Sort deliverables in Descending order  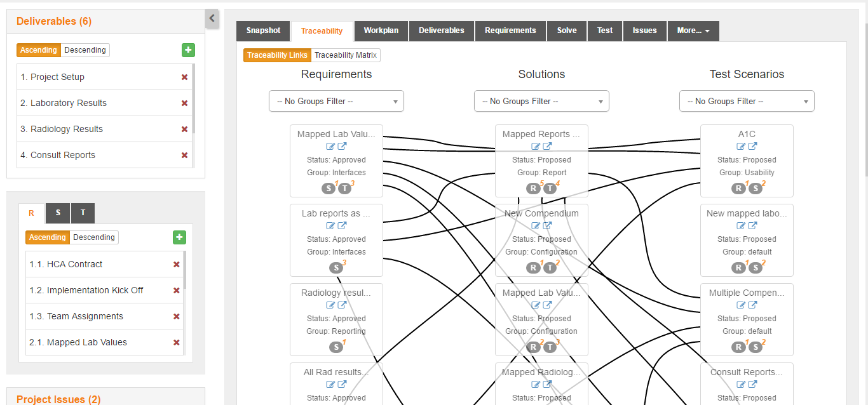85,50
